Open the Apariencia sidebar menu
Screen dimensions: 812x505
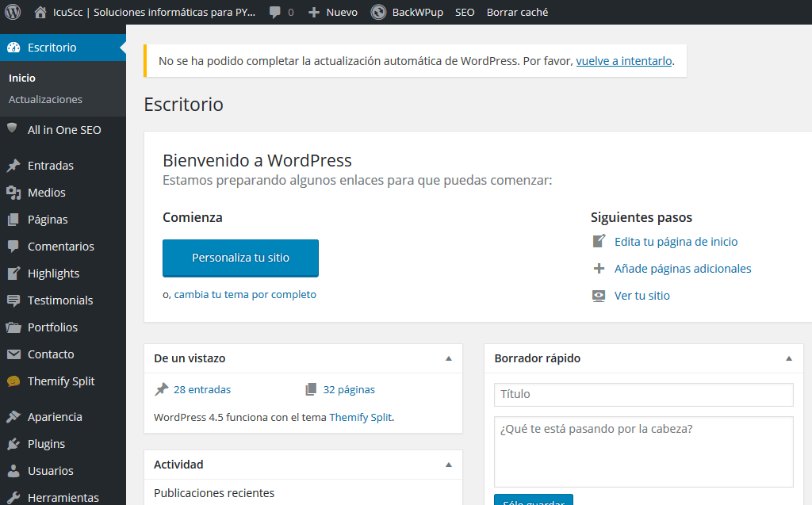(63, 417)
